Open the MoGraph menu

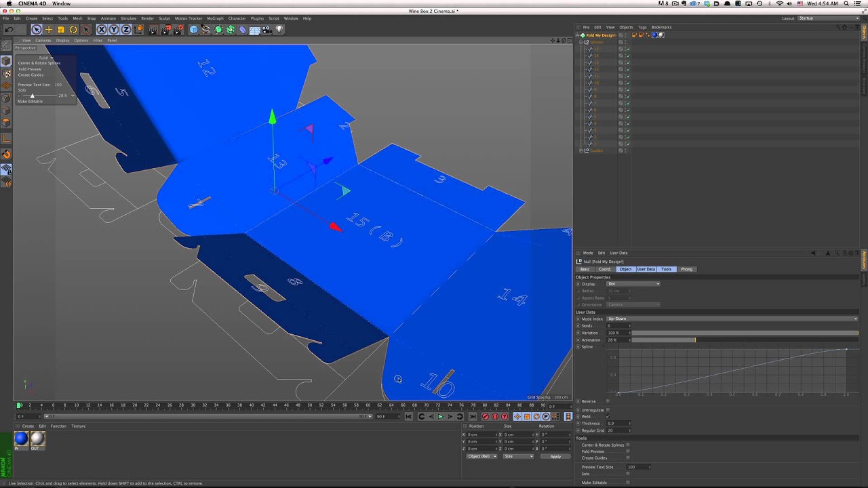click(215, 18)
